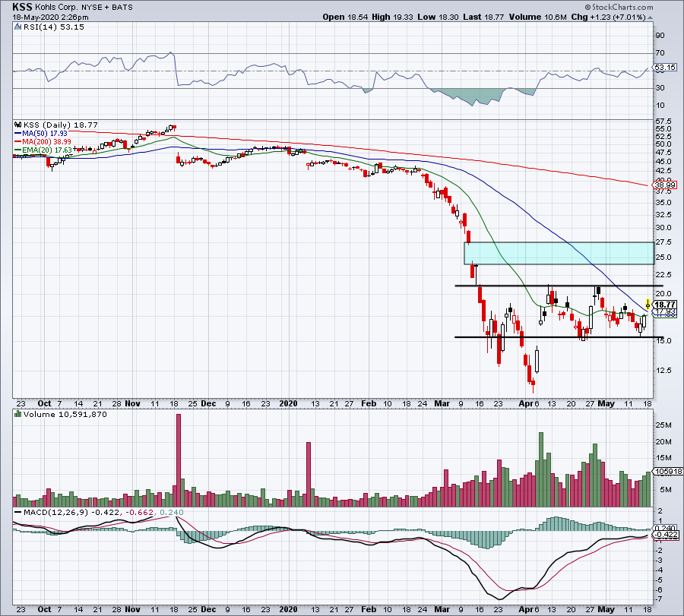Viewport: 684px width, 616px height.
Task: Click the Nov label on price panel date axis
Action: click(x=132, y=403)
